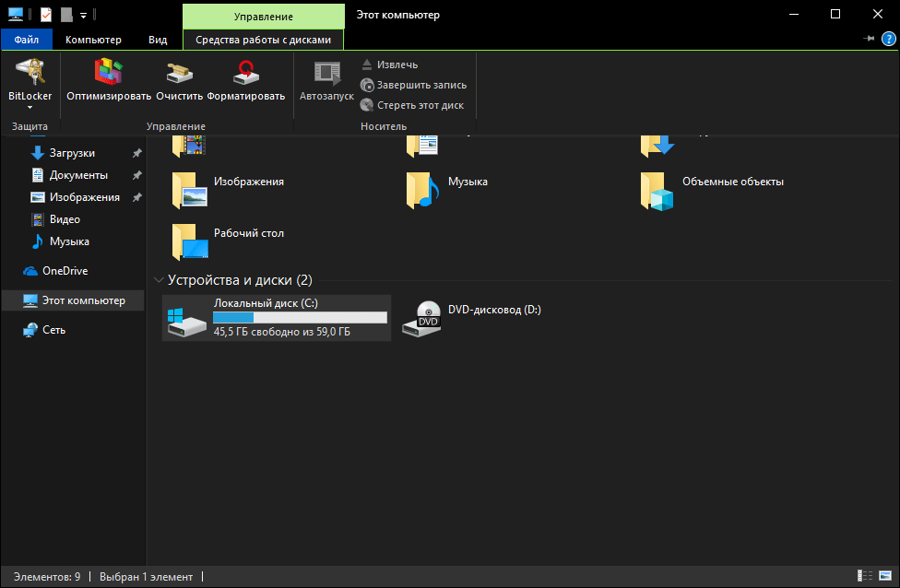The image size is (900, 588).
Task: Click the Очистить disk cleanup icon
Action: click(x=180, y=72)
